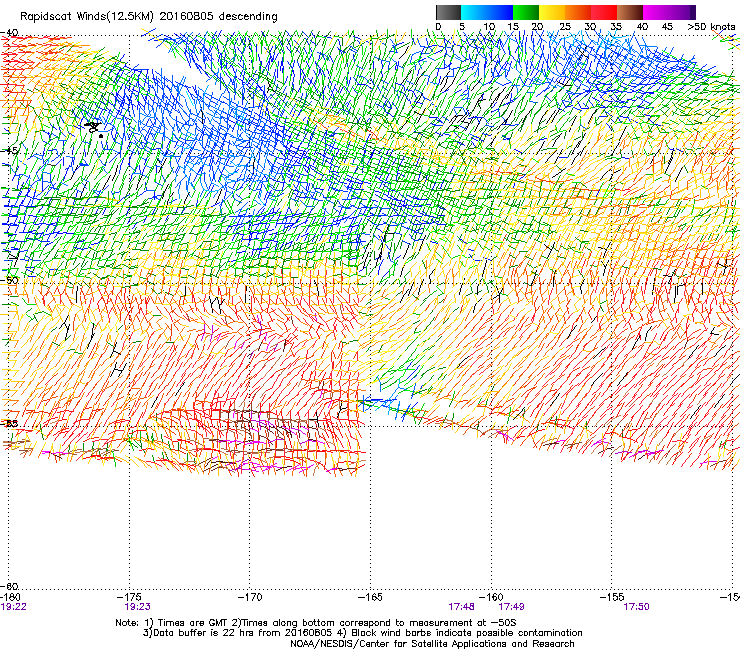Click the '20' label under the color scale
This screenshot has height=650, width=740.
[x=538, y=27]
